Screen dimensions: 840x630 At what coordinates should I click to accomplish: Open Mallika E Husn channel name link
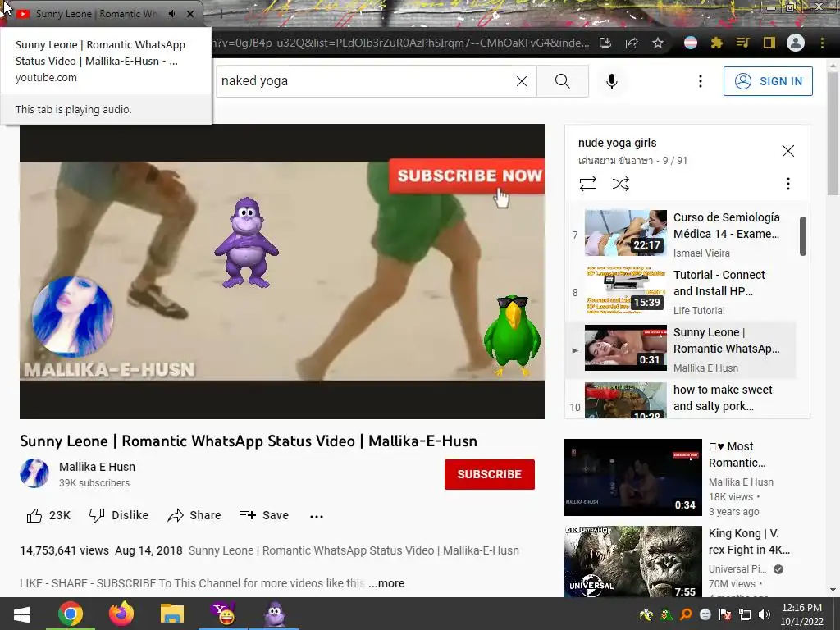pos(97,467)
